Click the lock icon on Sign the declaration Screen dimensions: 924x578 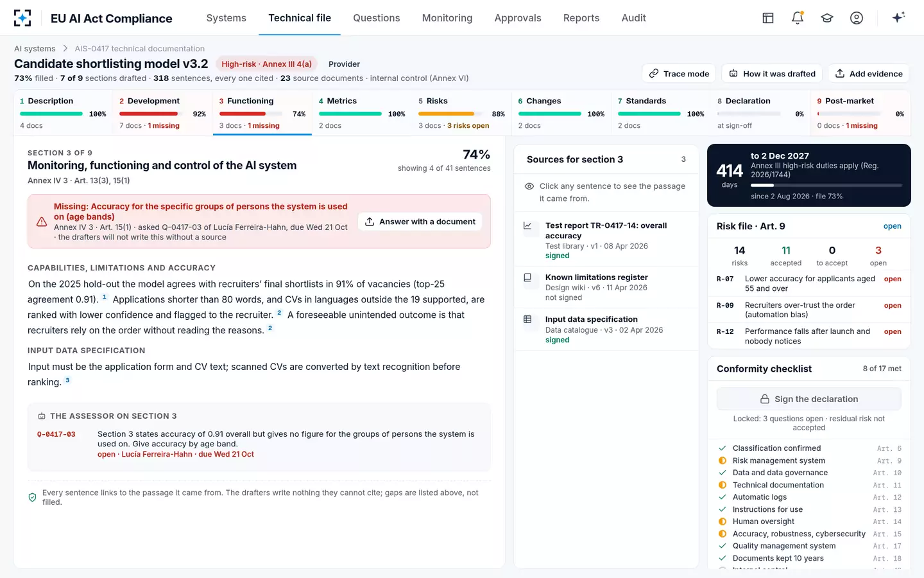[x=765, y=399]
